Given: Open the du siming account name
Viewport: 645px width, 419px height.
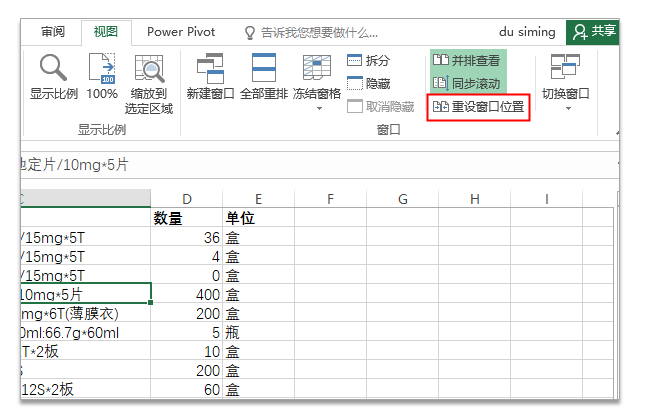Looking at the screenshot, I should (527, 32).
